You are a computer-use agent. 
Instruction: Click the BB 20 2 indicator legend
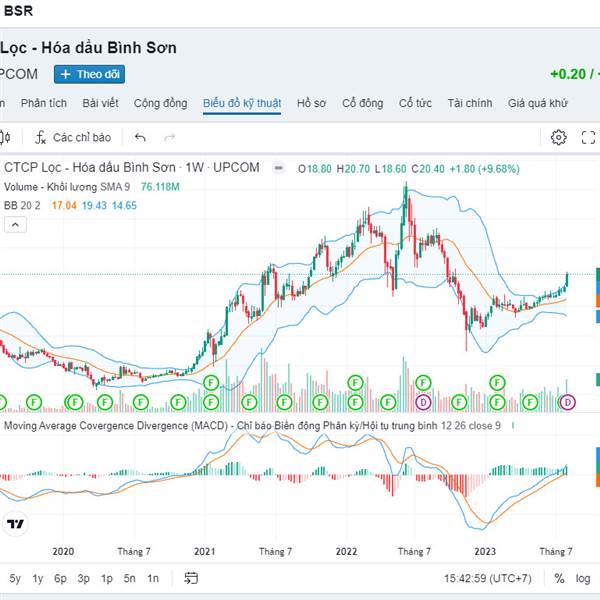pyautogui.click(x=22, y=205)
